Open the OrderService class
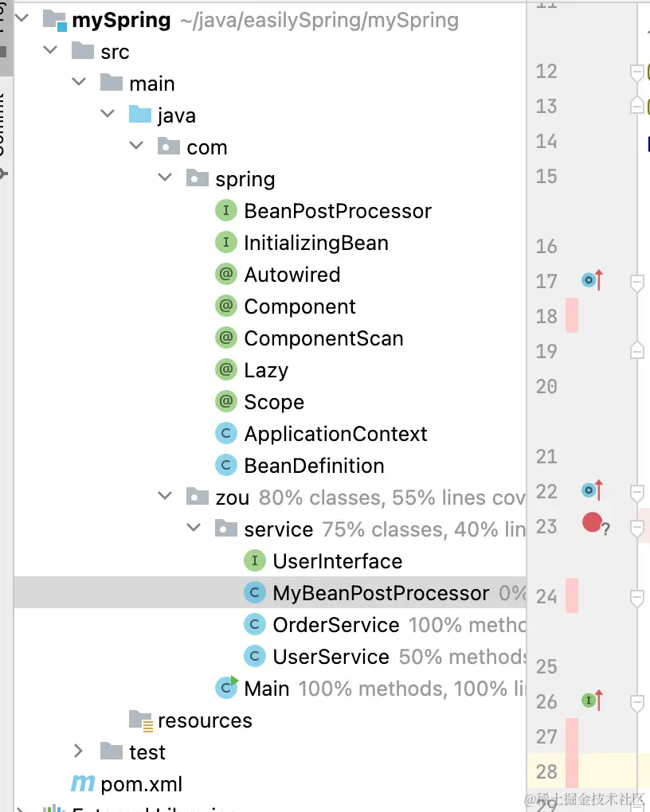The height and width of the screenshot is (812, 650). [335, 625]
